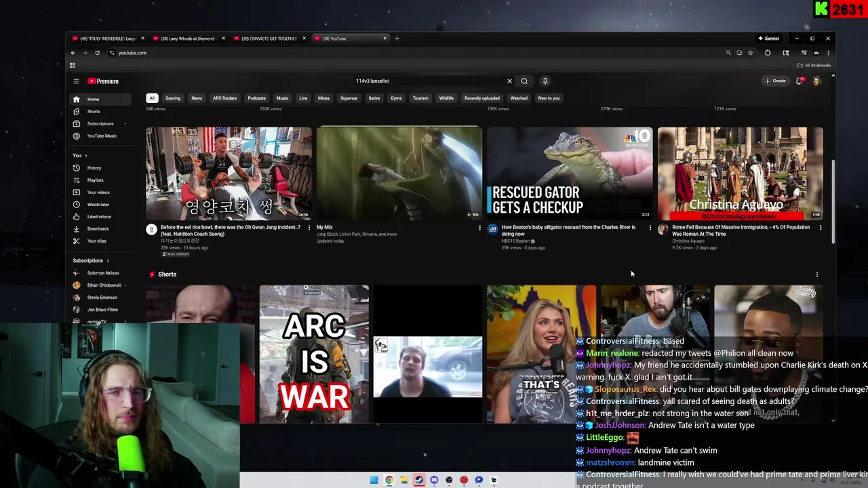Select the Recently uploaded chip
868x488 pixels.
click(482, 98)
